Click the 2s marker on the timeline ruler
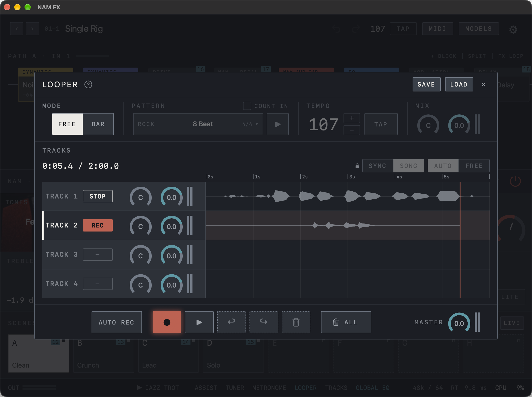The height and width of the screenshot is (397, 532). click(304, 177)
